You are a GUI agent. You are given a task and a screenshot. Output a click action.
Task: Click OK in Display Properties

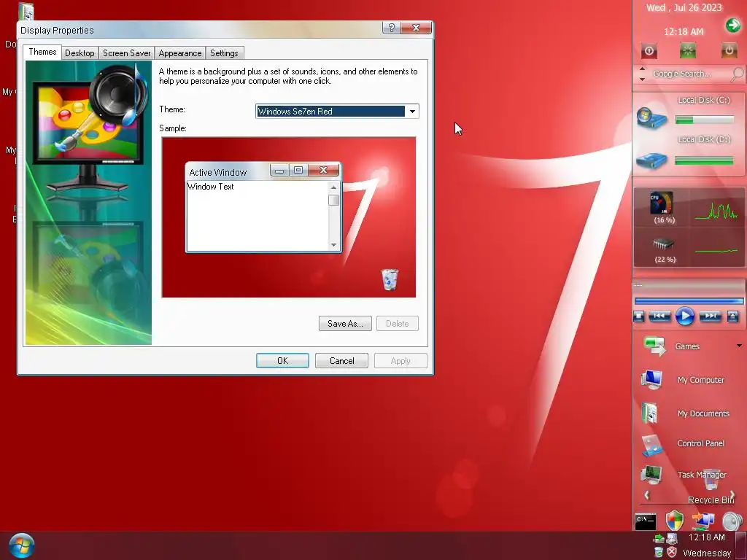[x=282, y=360]
